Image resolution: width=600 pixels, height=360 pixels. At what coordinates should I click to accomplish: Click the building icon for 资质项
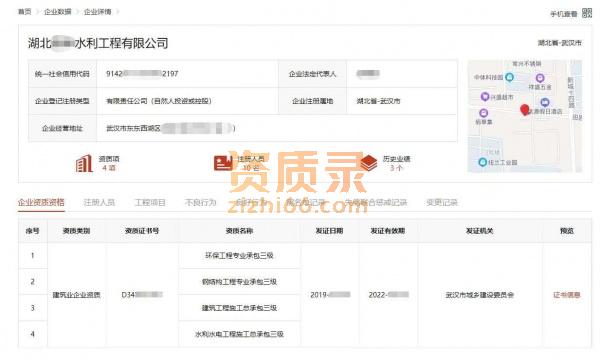tap(84, 163)
